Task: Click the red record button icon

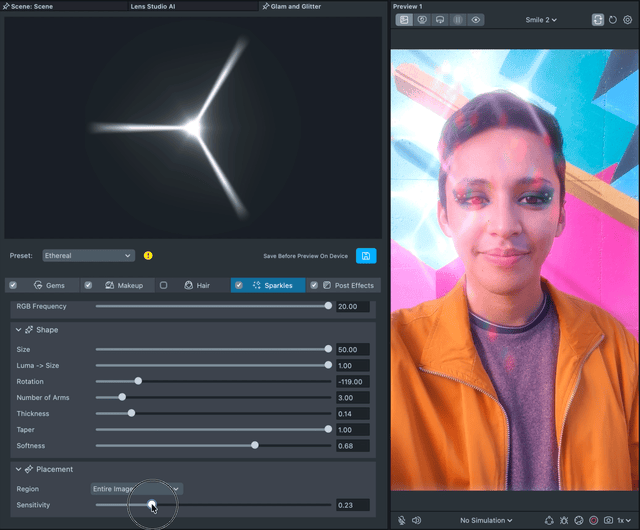Action: (593, 520)
